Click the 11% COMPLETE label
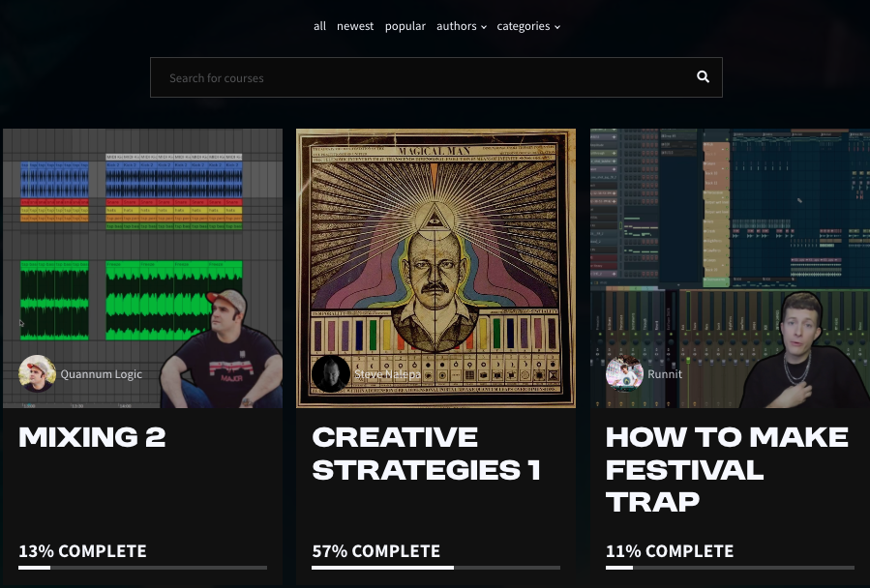The height and width of the screenshot is (588, 870). pyautogui.click(x=670, y=551)
